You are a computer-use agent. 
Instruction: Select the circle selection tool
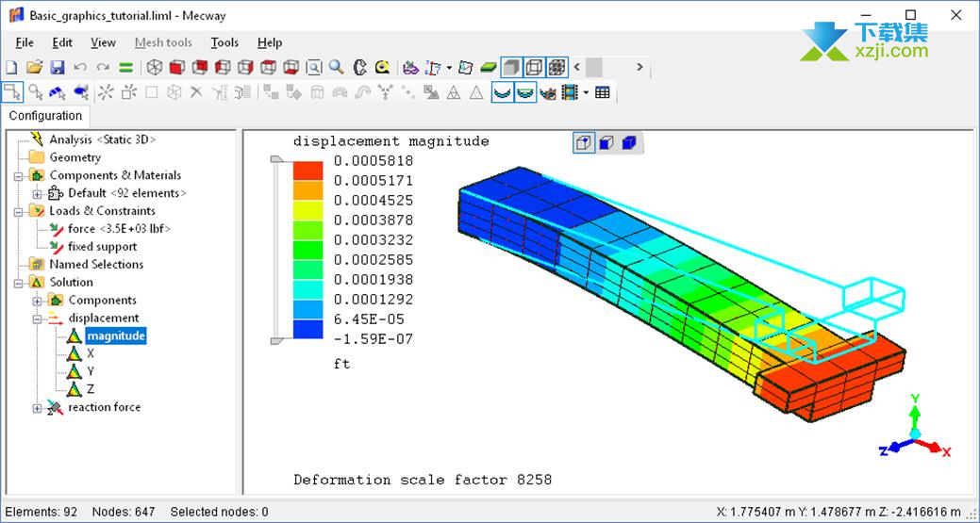[x=36, y=93]
